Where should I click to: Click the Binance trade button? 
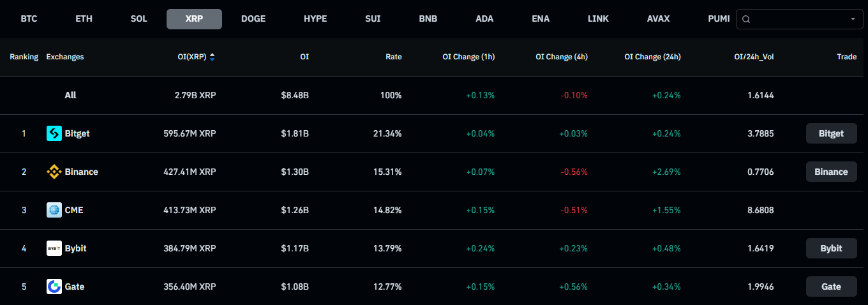831,172
